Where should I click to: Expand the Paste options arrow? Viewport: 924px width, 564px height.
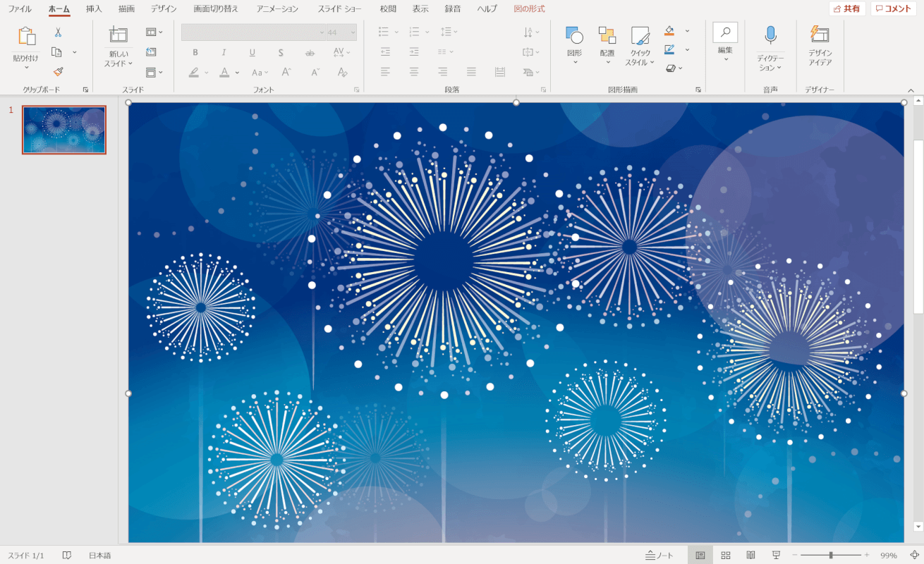[x=26, y=68]
